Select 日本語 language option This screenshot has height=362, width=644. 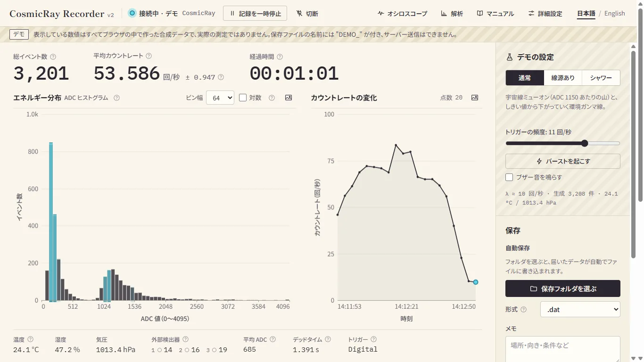(x=586, y=14)
